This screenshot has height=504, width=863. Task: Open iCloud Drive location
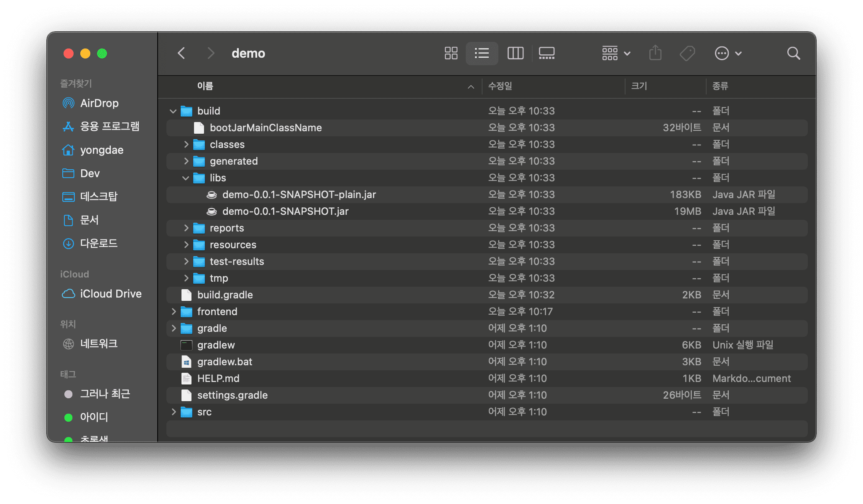[x=110, y=294]
